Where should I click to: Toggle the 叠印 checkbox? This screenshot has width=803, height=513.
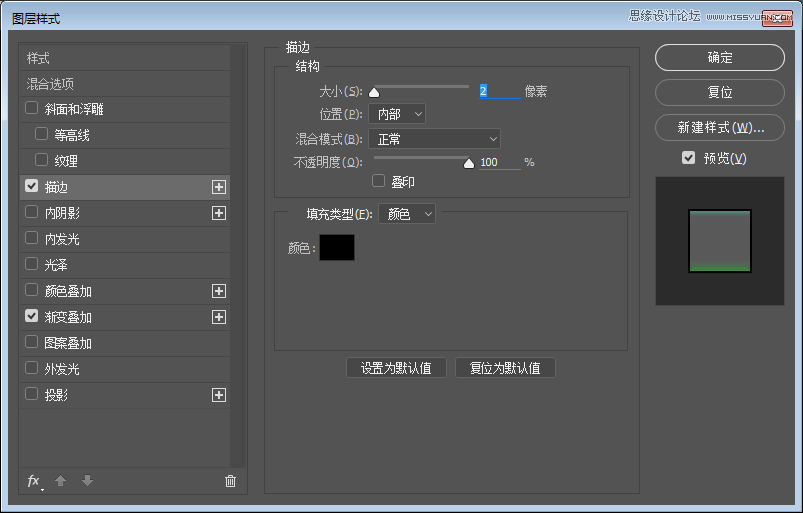(x=378, y=181)
